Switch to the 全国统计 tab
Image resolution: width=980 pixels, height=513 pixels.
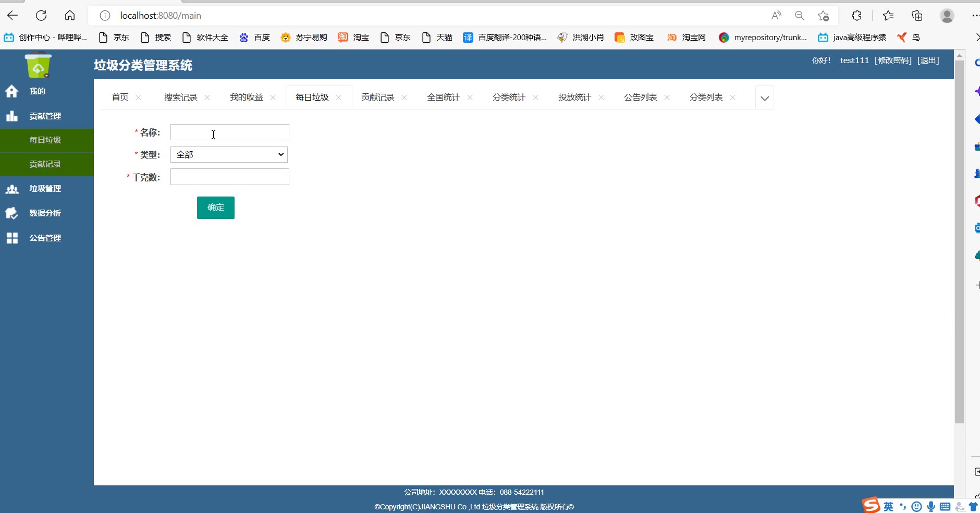pyautogui.click(x=443, y=97)
